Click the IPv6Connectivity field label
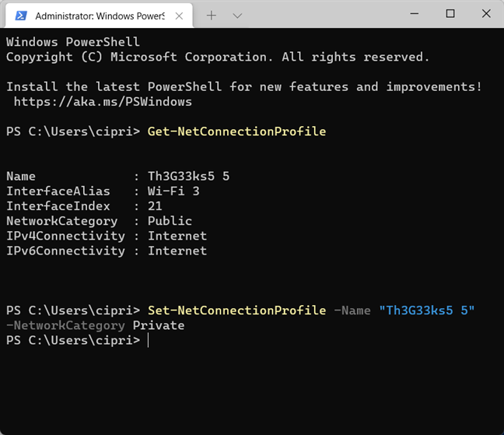 coord(65,251)
